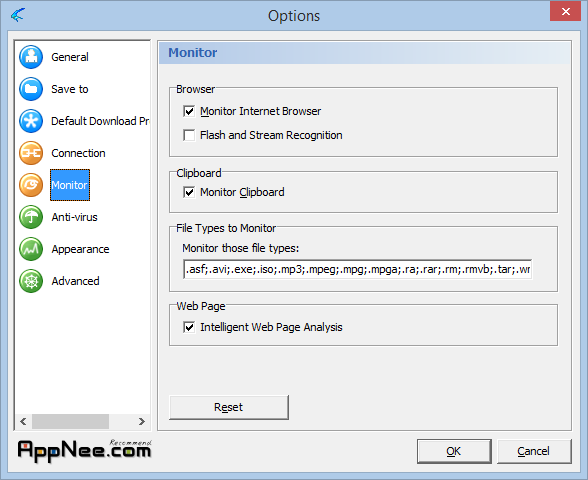Click the sidebar scroll right arrow
The height and width of the screenshot is (480, 588).
coord(141,422)
